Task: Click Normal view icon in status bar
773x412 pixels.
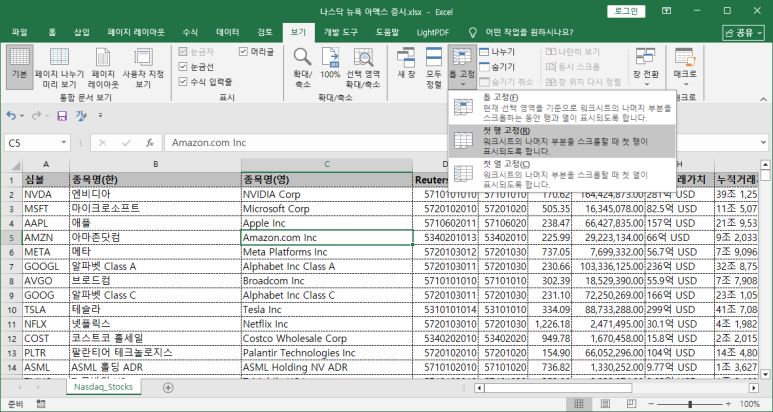Action: click(x=579, y=404)
